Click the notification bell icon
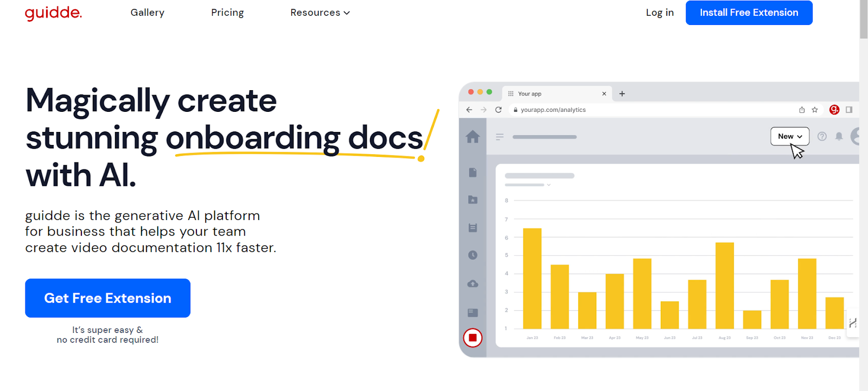This screenshot has height=391, width=868. pyautogui.click(x=839, y=136)
